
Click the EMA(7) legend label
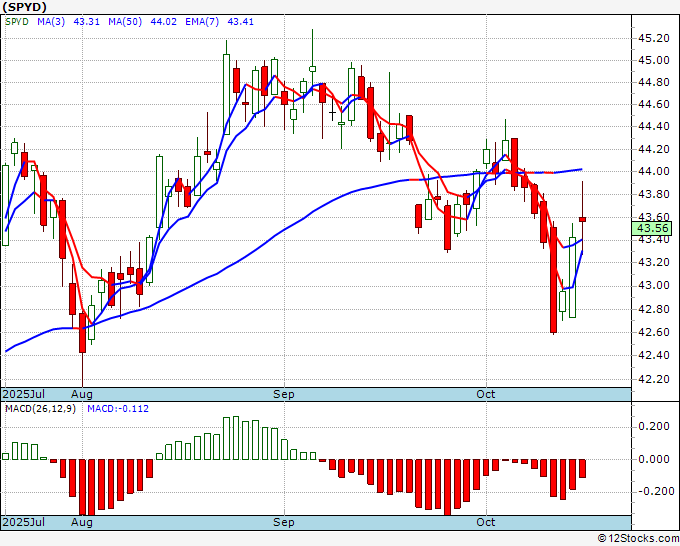point(202,22)
